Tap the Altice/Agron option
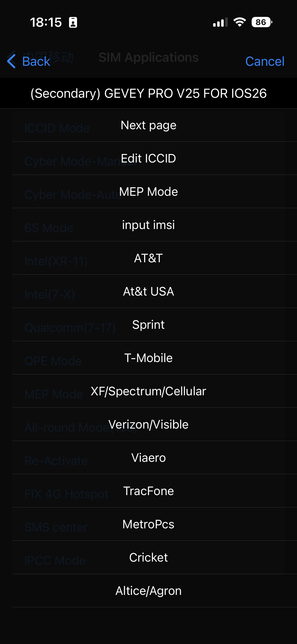The height and width of the screenshot is (644, 297). click(148, 591)
